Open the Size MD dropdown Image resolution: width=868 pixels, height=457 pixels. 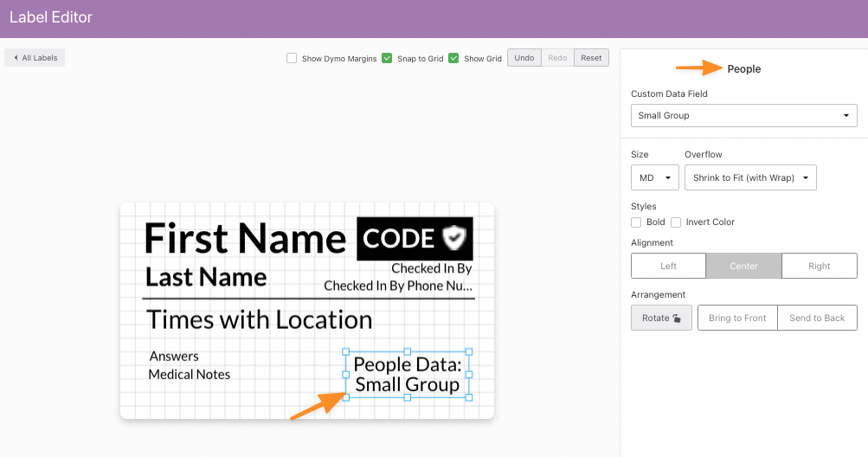pos(655,177)
